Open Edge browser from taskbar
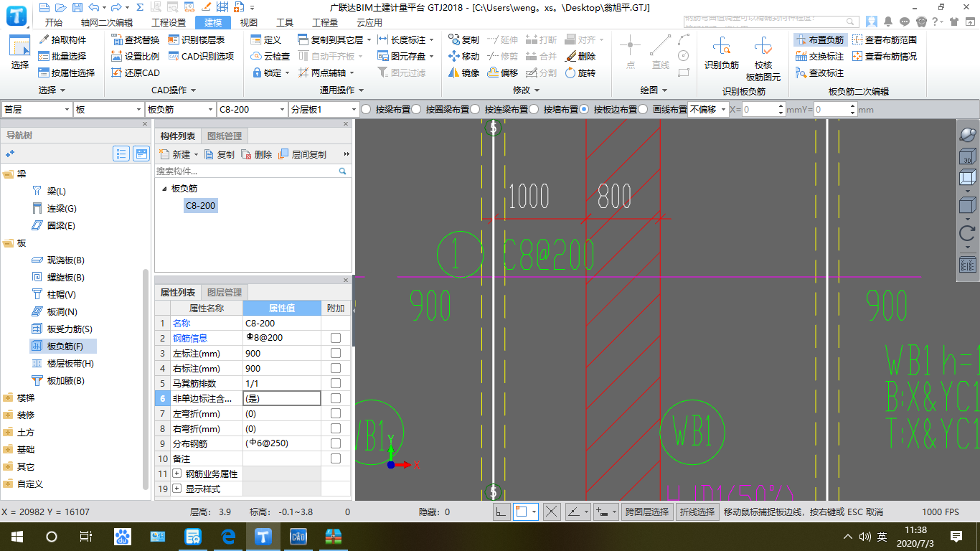 (x=229, y=536)
